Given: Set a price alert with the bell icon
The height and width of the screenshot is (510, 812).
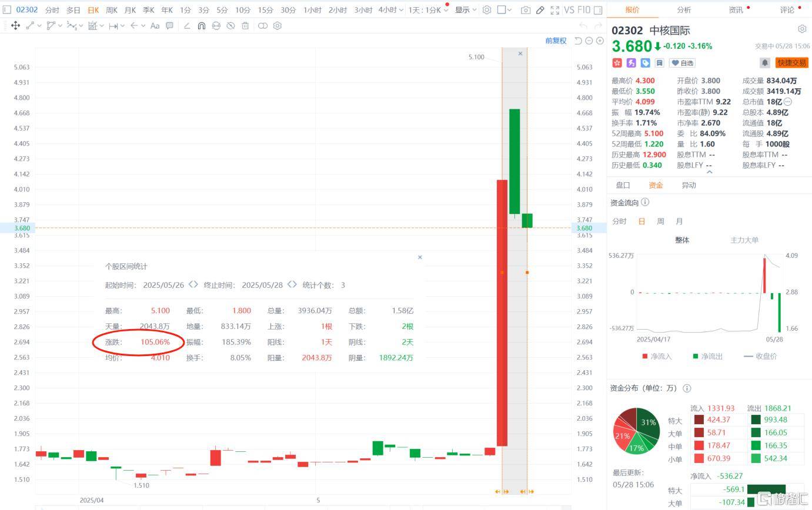Looking at the screenshot, I should pyautogui.click(x=765, y=63).
